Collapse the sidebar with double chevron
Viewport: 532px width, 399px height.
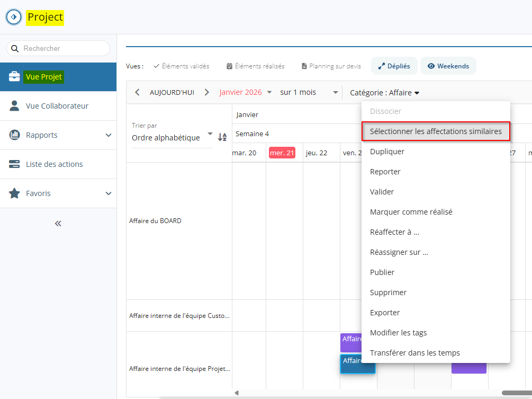click(58, 223)
